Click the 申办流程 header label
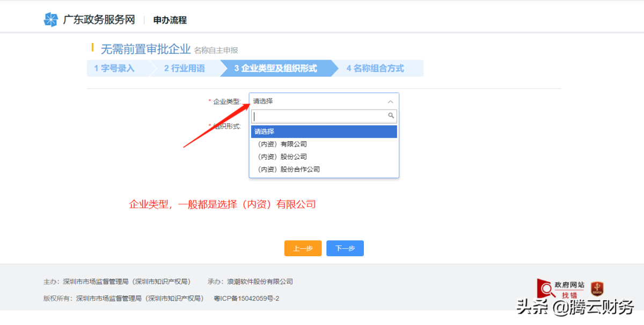 [170, 20]
